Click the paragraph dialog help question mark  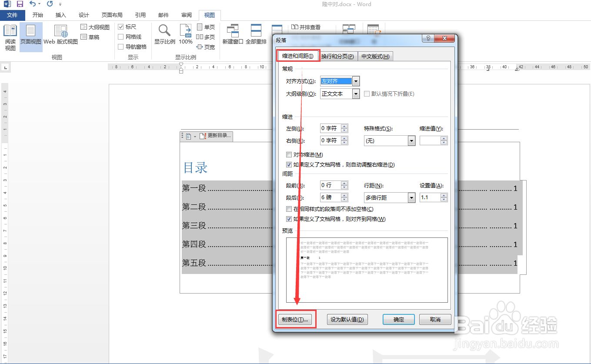pos(428,39)
